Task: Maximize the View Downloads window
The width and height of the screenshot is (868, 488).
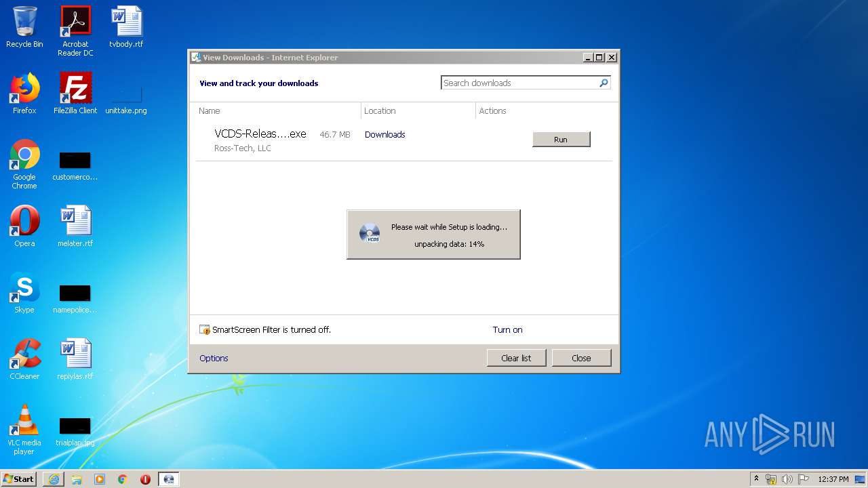Action: point(599,58)
